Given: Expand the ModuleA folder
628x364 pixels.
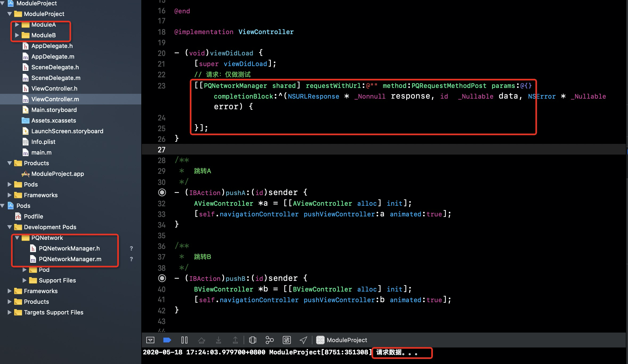Looking at the screenshot, I should (x=17, y=25).
